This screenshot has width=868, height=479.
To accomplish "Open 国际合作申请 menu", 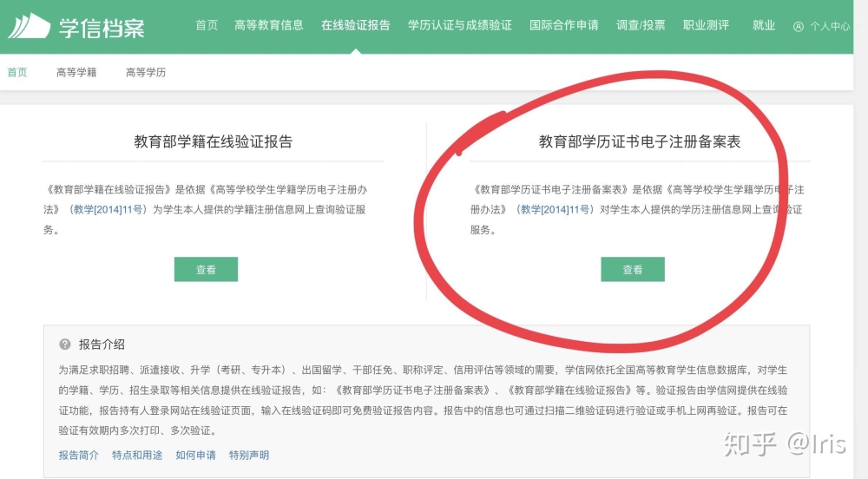I will pos(563,25).
